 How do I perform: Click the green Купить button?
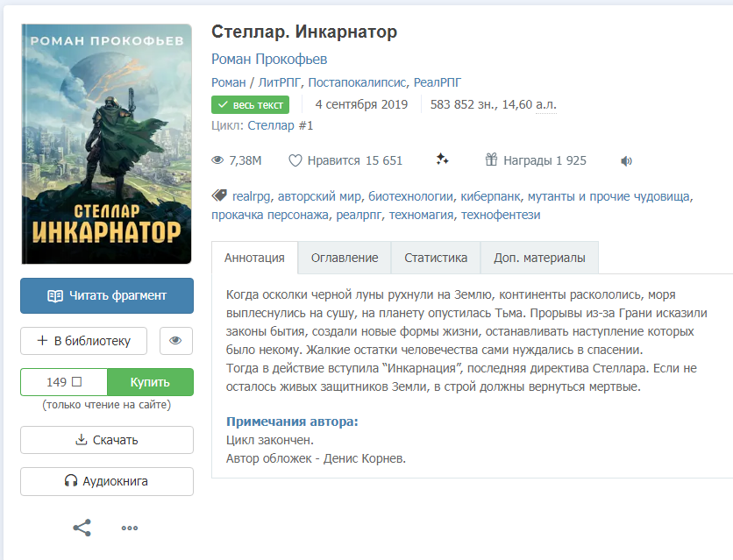[x=150, y=382]
